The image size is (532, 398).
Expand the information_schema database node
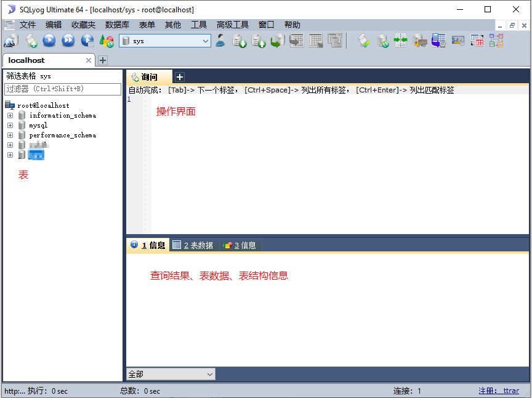(10, 115)
